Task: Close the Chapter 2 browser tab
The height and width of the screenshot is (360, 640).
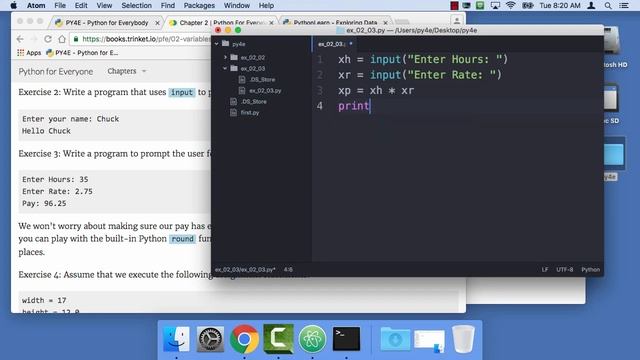Action: (x=271, y=23)
